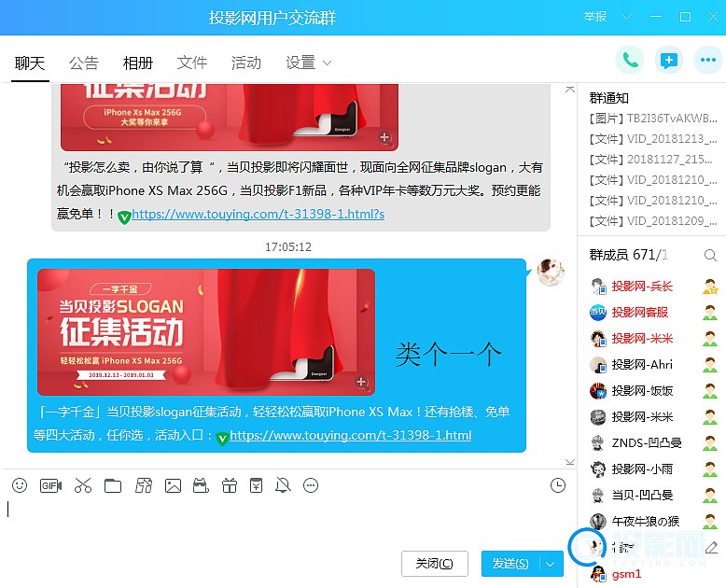Click into the message input field
This screenshot has width=726, height=588.
[287, 521]
